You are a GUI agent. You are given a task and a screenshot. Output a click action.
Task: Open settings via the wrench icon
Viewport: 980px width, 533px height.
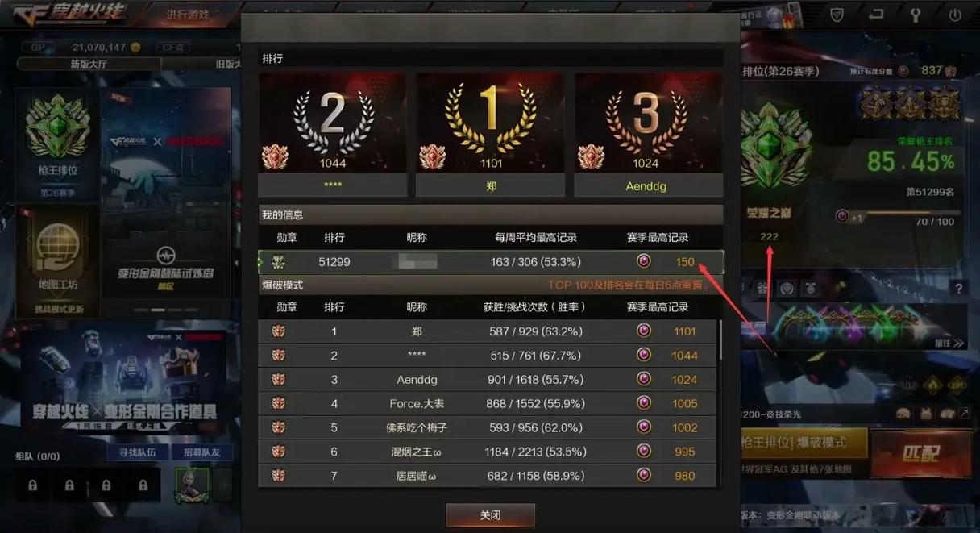click(916, 15)
